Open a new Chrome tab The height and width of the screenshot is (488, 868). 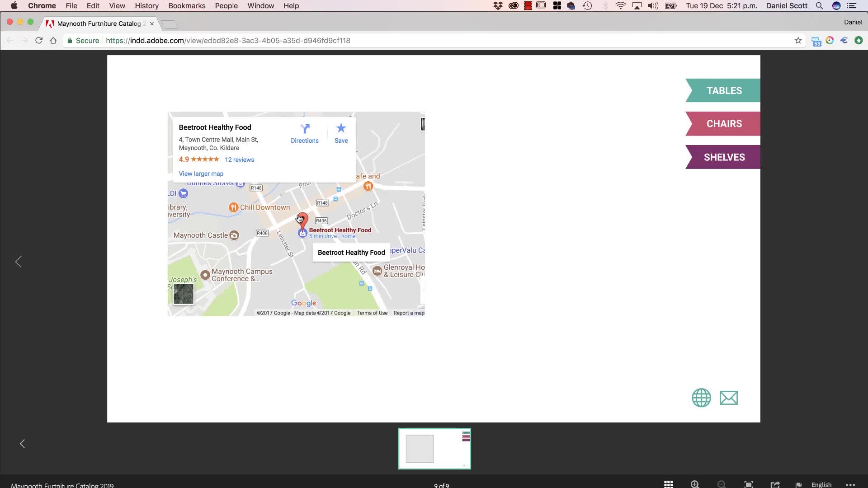tap(170, 24)
